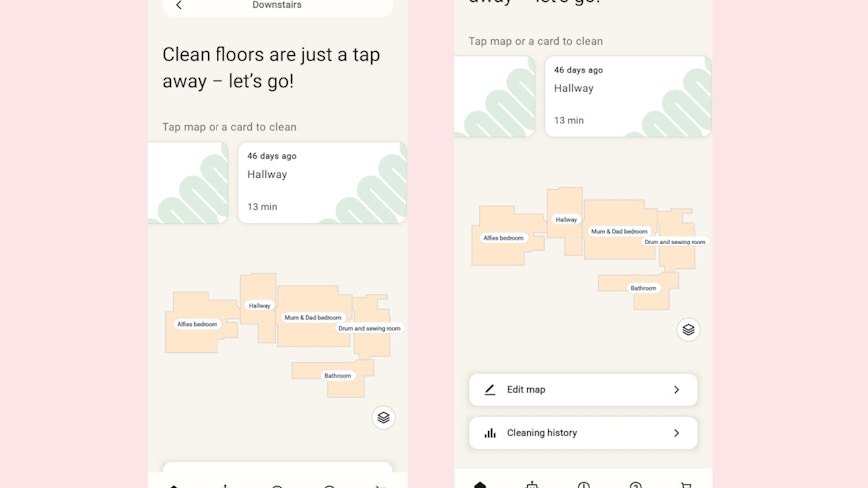This screenshot has height=488, width=868.
Task: Tap the pencil icon for Edit map
Action: pyautogui.click(x=490, y=390)
